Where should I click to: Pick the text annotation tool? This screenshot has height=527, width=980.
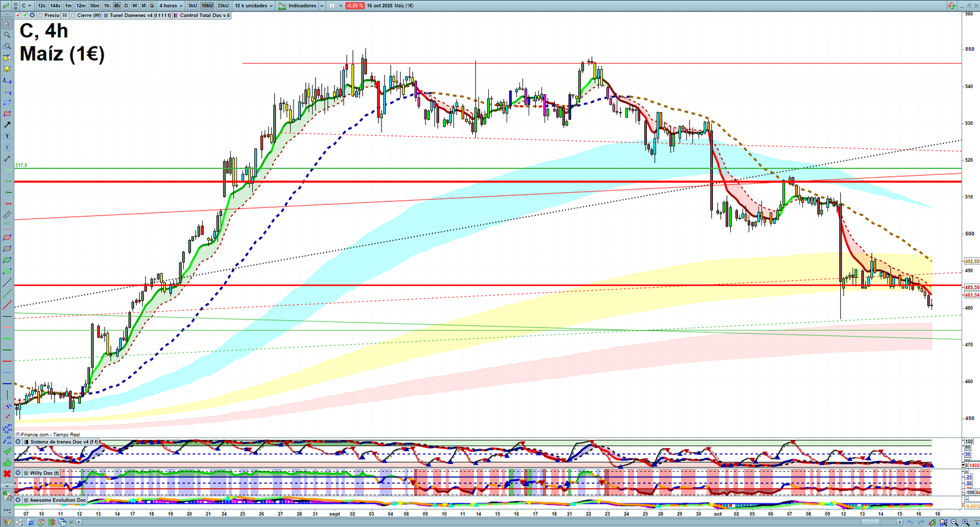click(7, 136)
